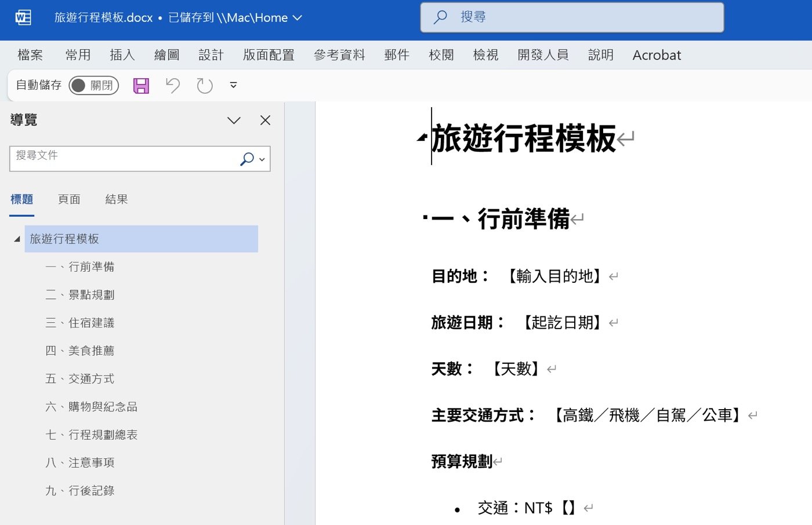Open the 插入 ribbon tab

click(122, 55)
